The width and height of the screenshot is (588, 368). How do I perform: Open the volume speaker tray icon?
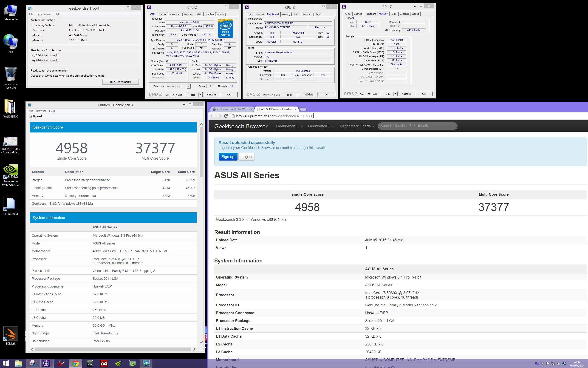tap(559, 364)
